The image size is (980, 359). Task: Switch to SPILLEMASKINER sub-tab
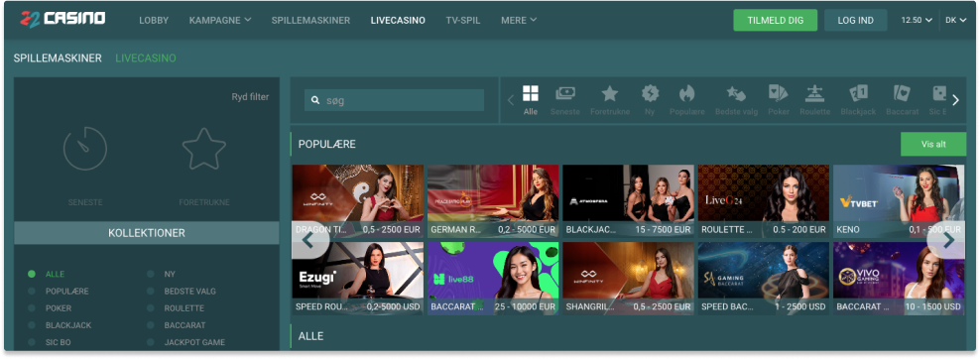tap(58, 59)
